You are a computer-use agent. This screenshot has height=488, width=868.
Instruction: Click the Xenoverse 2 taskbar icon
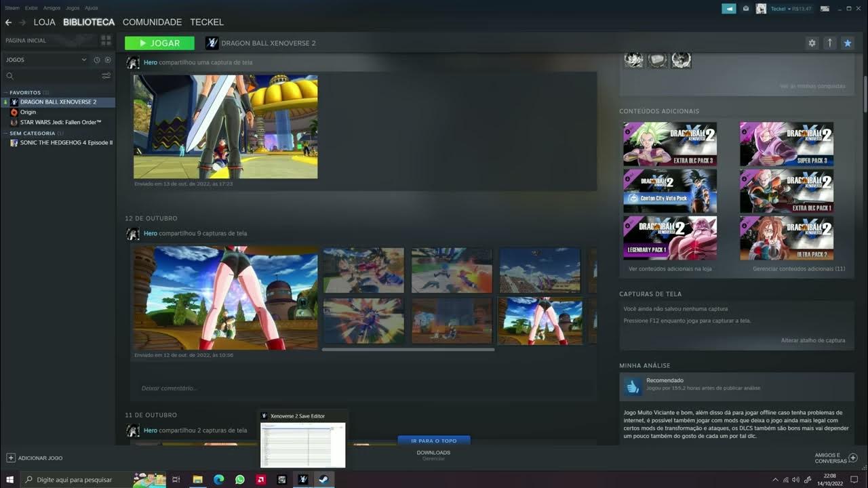[303, 480]
